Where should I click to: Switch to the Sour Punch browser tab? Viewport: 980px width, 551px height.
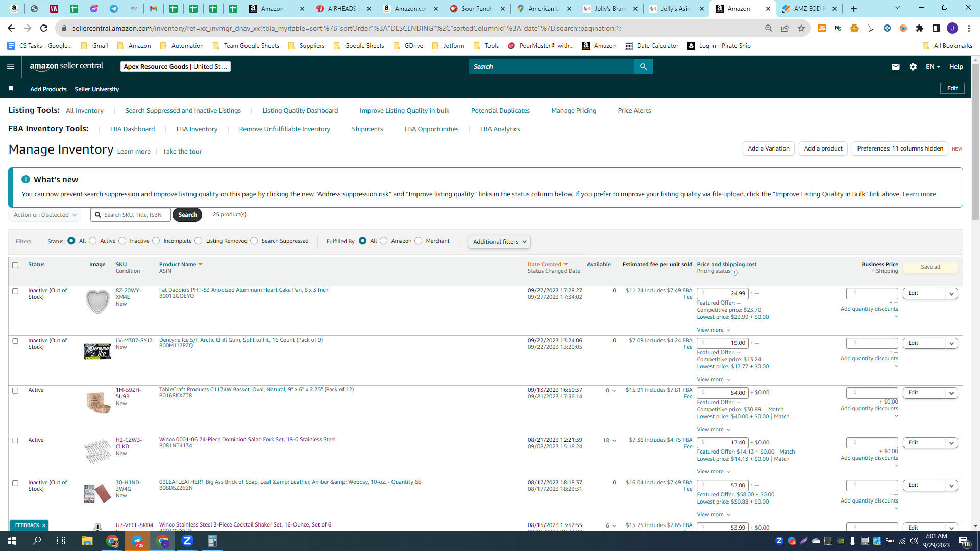click(477, 9)
